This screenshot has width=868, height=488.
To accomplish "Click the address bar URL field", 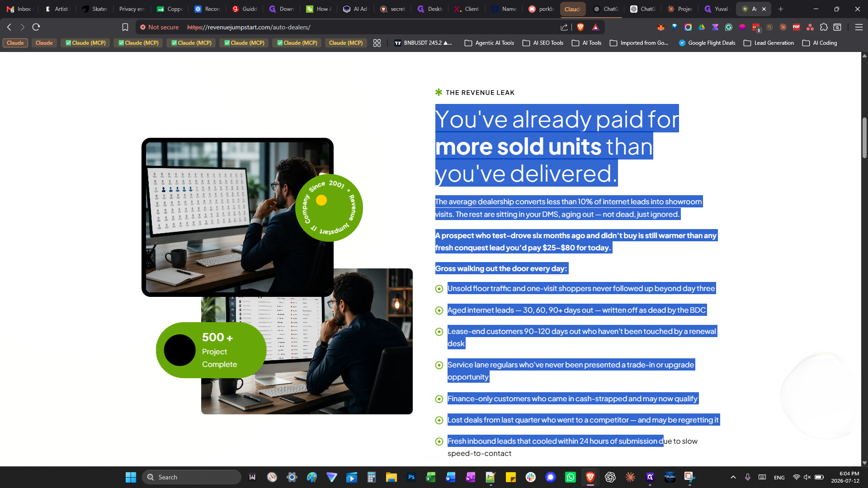I will pyautogui.click(x=371, y=27).
